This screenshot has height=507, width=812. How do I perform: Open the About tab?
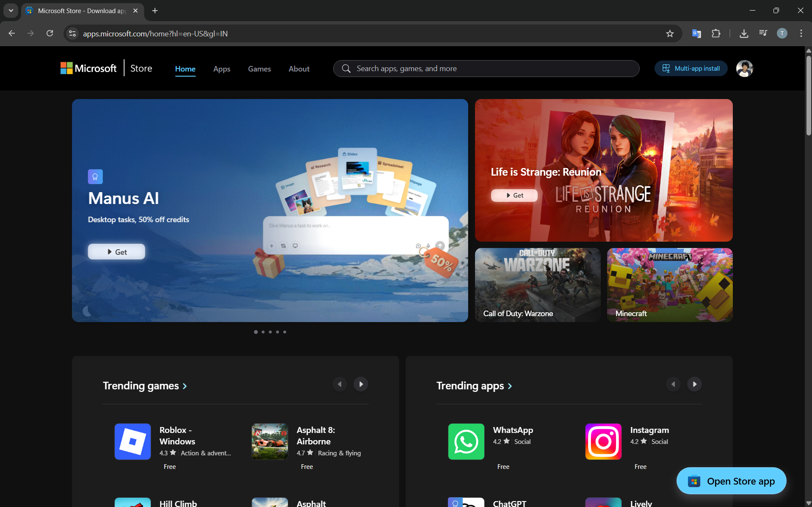tap(299, 69)
